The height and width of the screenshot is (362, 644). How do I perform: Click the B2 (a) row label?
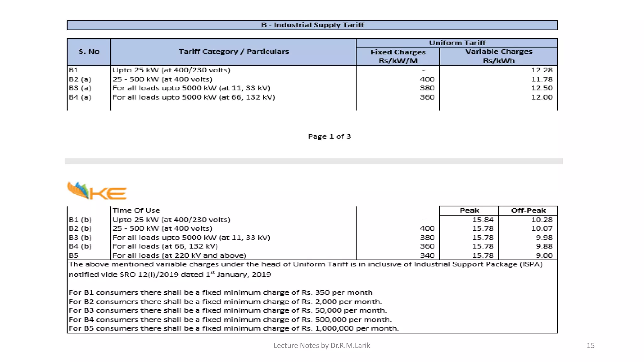coord(80,79)
